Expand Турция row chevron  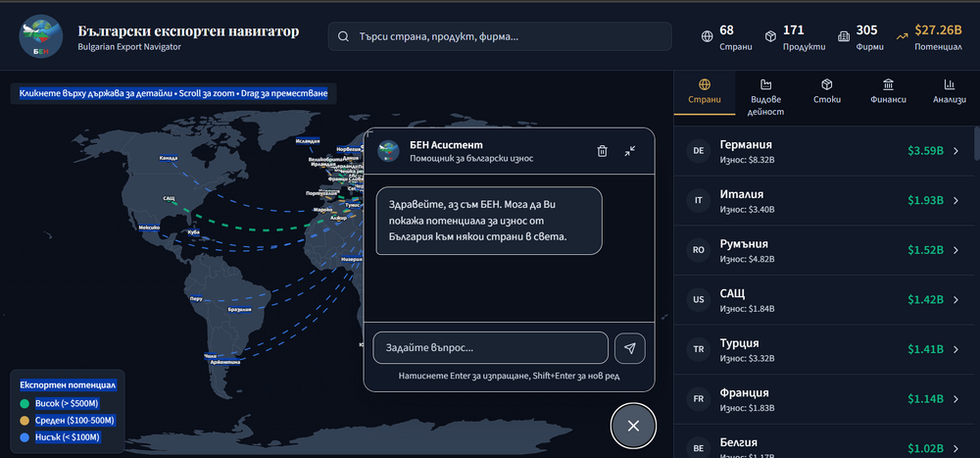point(955,349)
